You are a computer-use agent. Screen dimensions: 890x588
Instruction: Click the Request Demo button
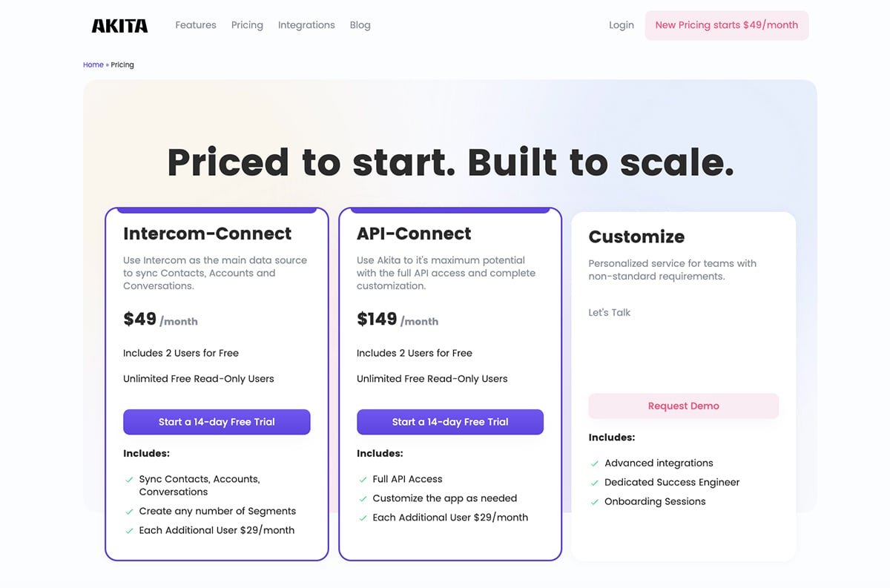point(683,406)
